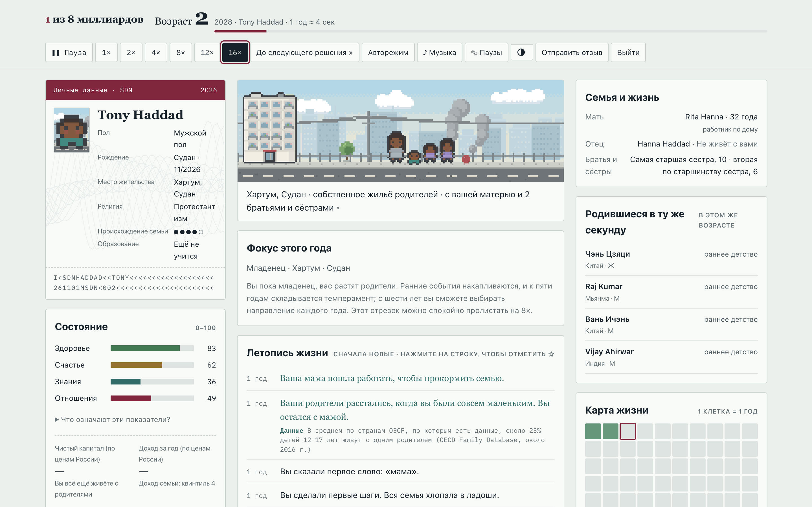Set playback speed to 2×
This screenshot has height=507, width=812.
coord(131,52)
